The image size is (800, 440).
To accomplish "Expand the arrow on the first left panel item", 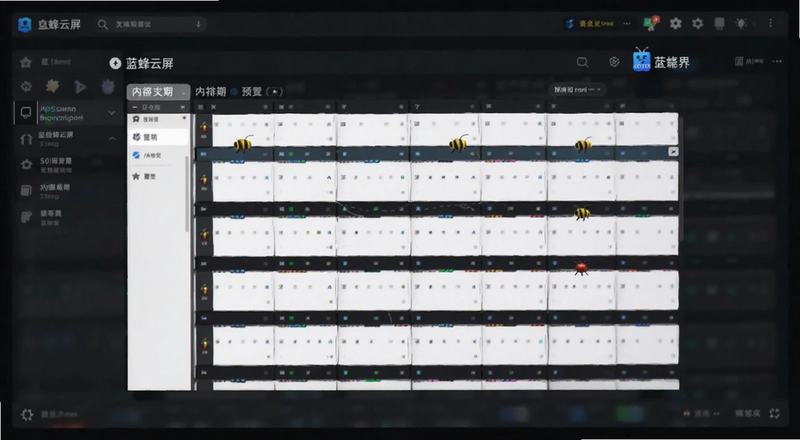I will 184,118.
